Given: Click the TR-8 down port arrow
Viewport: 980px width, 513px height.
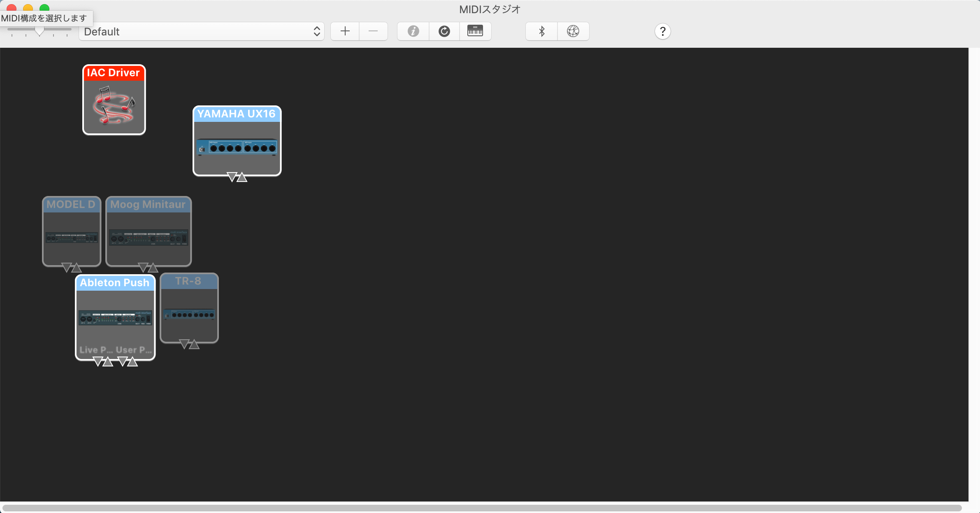Looking at the screenshot, I should [x=184, y=344].
